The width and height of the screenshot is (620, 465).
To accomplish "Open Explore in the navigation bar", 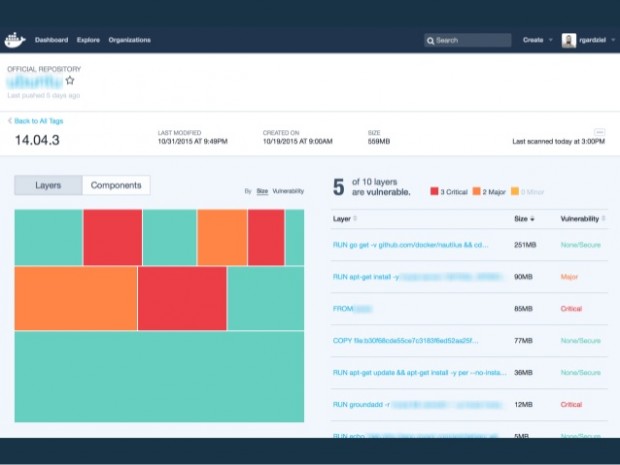I will click(x=88, y=40).
